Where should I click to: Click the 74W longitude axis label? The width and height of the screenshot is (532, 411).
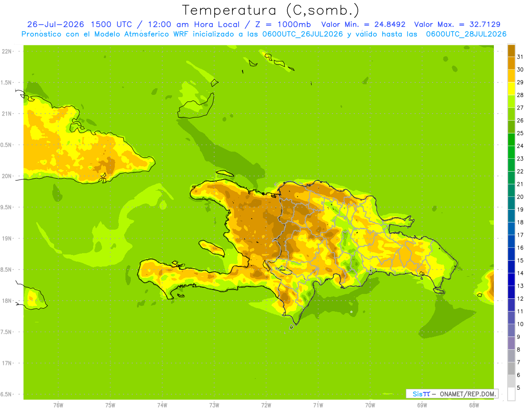(x=162, y=405)
